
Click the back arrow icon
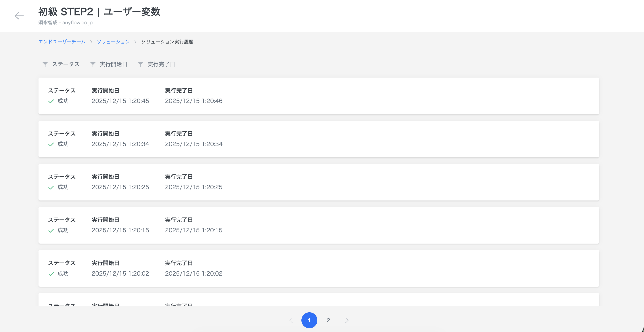coord(19,16)
